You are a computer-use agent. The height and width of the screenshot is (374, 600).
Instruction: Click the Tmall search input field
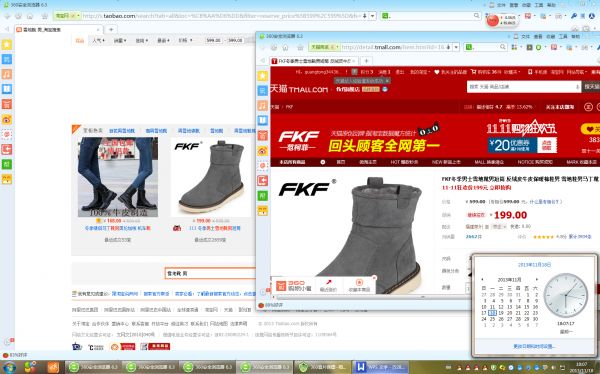pos(523,87)
